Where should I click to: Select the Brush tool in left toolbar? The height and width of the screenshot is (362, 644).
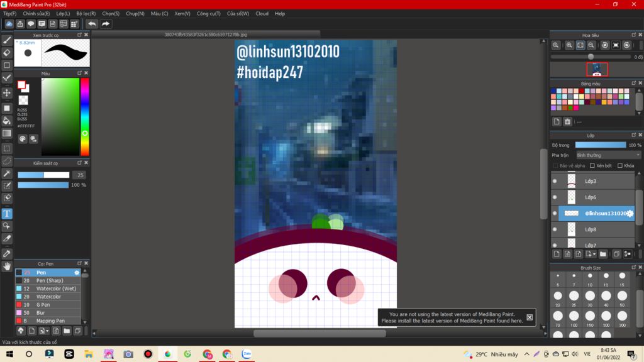tap(7, 40)
